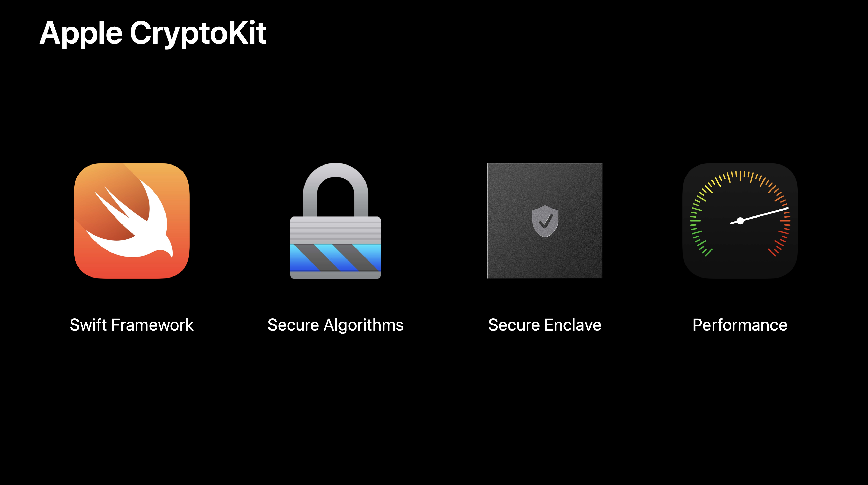
Task: Click the orange Swift logo icon
Action: [132, 221]
